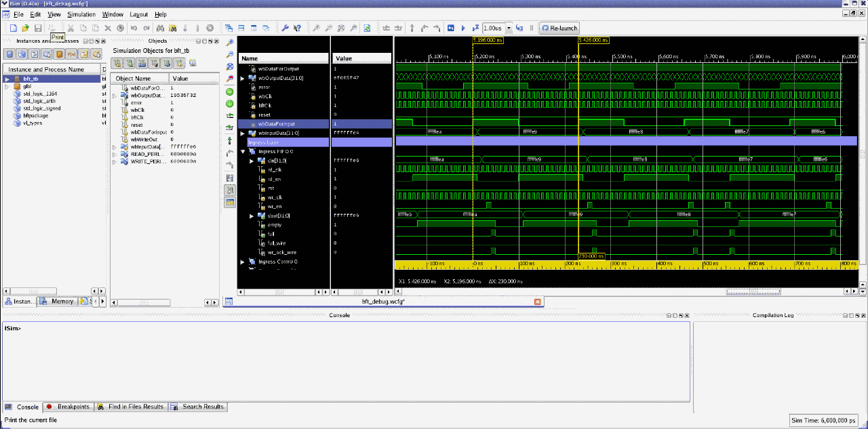
Task: Open the Layout menu
Action: point(138,14)
